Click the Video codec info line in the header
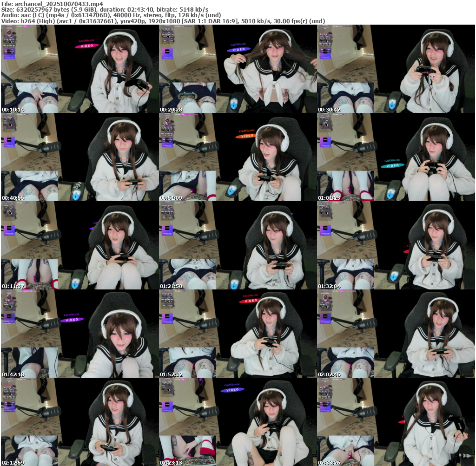This screenshot has width=476, height=466. pyautogui.click(x=163, y=21)
